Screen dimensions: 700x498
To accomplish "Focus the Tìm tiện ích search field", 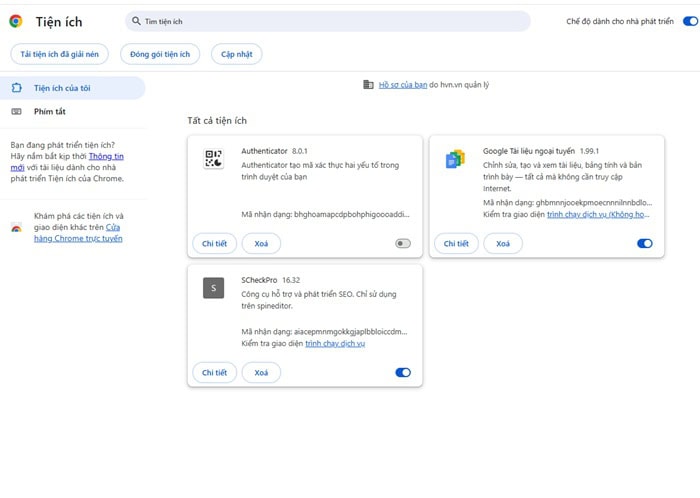I will click(x=330, y=21).
